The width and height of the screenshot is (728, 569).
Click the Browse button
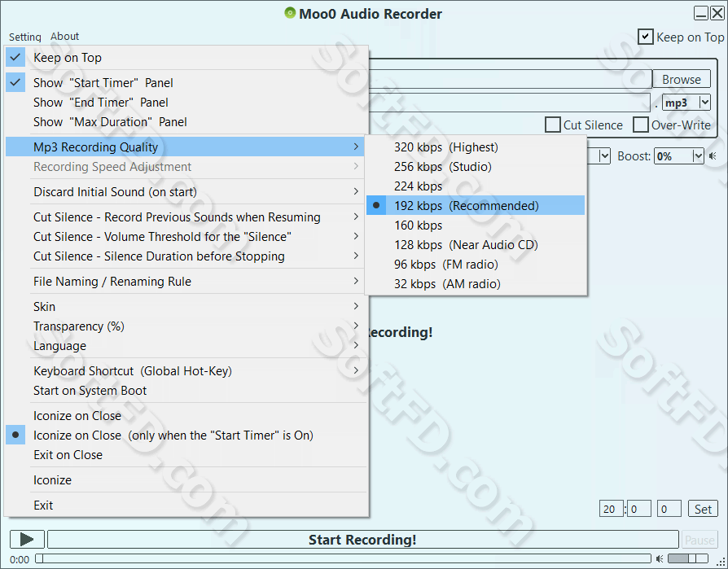[681, 79]
